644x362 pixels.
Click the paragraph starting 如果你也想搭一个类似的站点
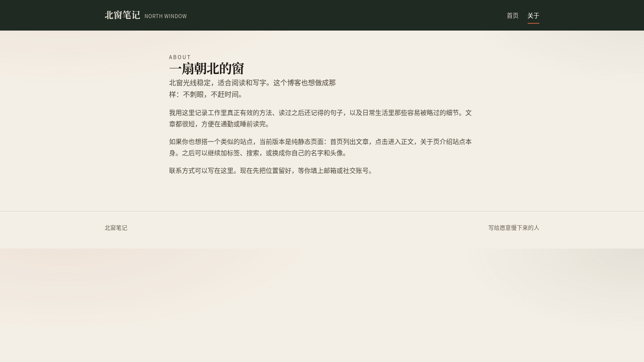[x=320, y=147]
